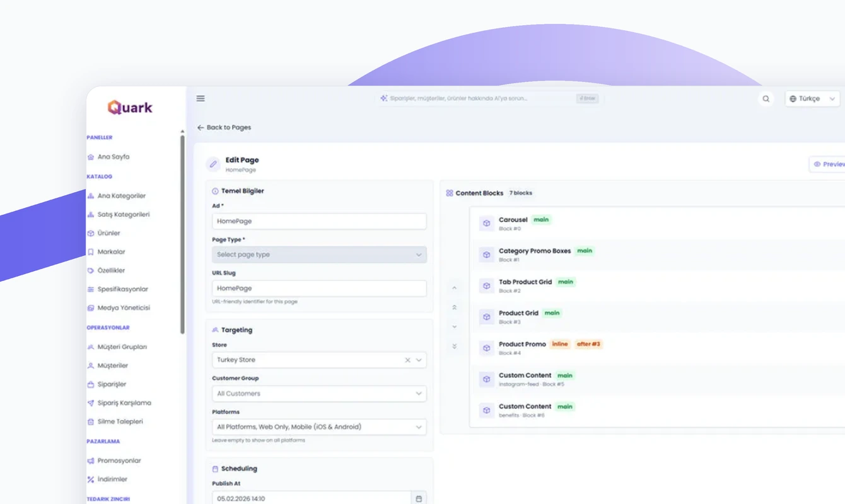Select the Custom Content benefits block
Viewport: 845px width, 504px height.
(x=656, y=410)
